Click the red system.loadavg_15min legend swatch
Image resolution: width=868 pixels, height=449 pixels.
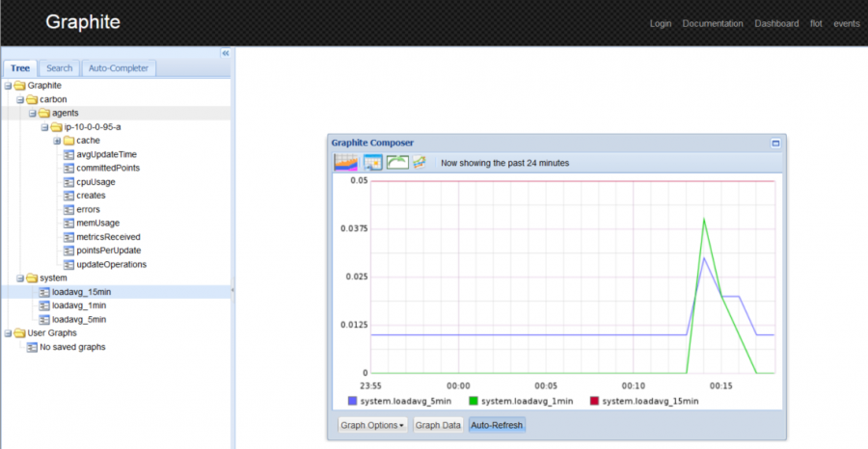(594, 401)
